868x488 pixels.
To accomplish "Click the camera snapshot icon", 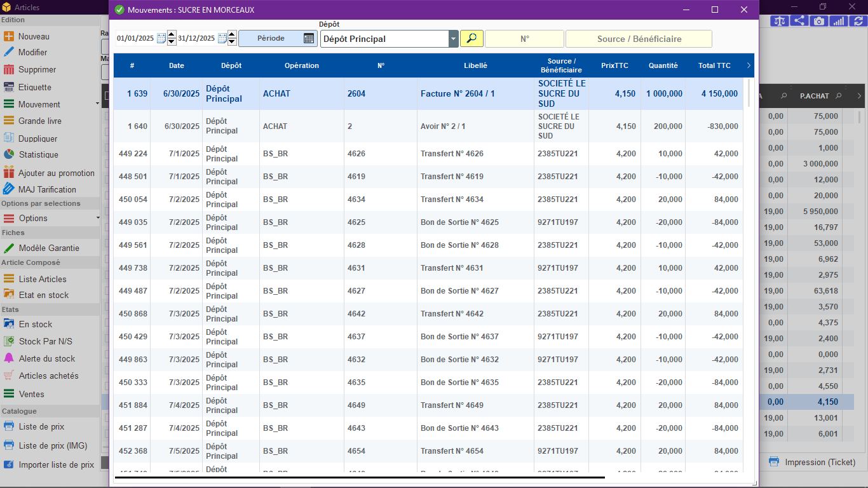I will click(819, 21).
